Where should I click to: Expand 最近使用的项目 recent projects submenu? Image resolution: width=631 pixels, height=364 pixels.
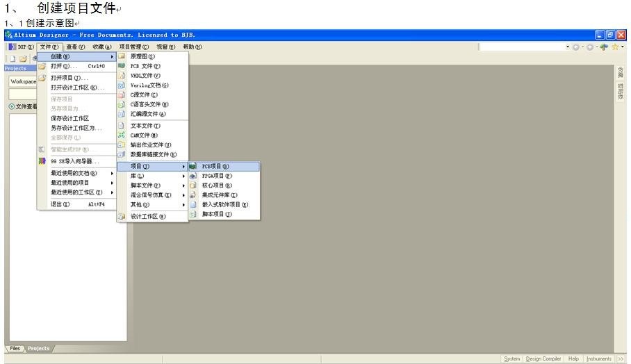pyautogui.click(x=77, y=183)
